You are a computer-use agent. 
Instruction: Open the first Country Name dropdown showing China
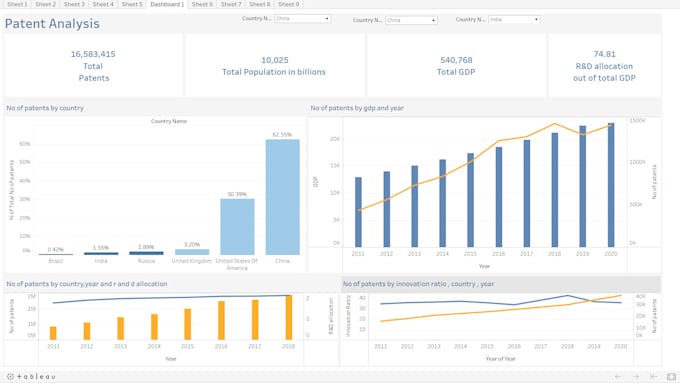[303, 19]
